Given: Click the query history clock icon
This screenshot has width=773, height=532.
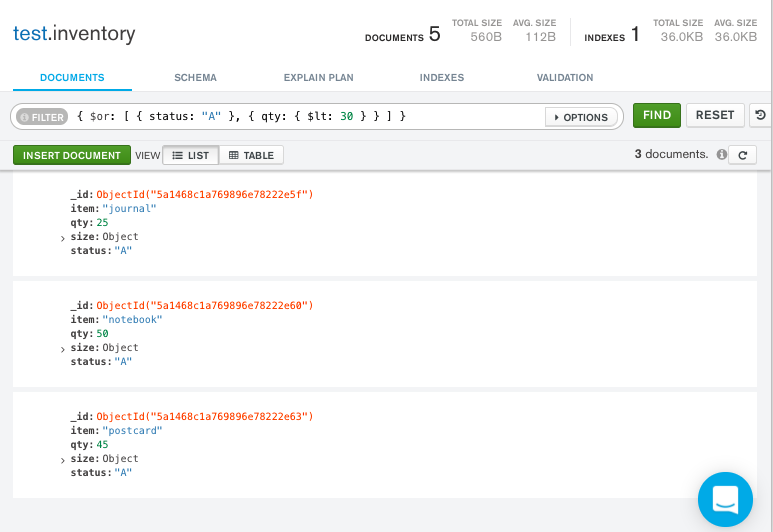Looking at the screenshot, I should (x=761, y=116).
